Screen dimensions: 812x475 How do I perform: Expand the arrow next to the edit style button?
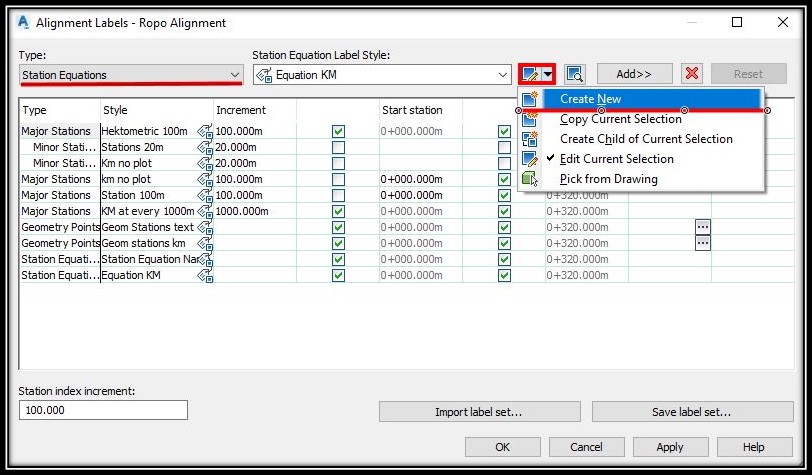click(548, 75)
